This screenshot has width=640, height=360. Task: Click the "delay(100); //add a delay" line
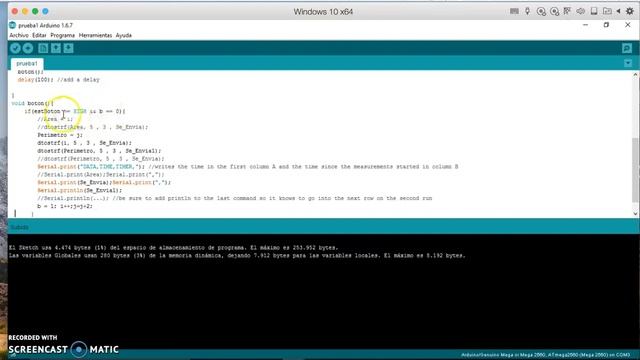[58, 80]
